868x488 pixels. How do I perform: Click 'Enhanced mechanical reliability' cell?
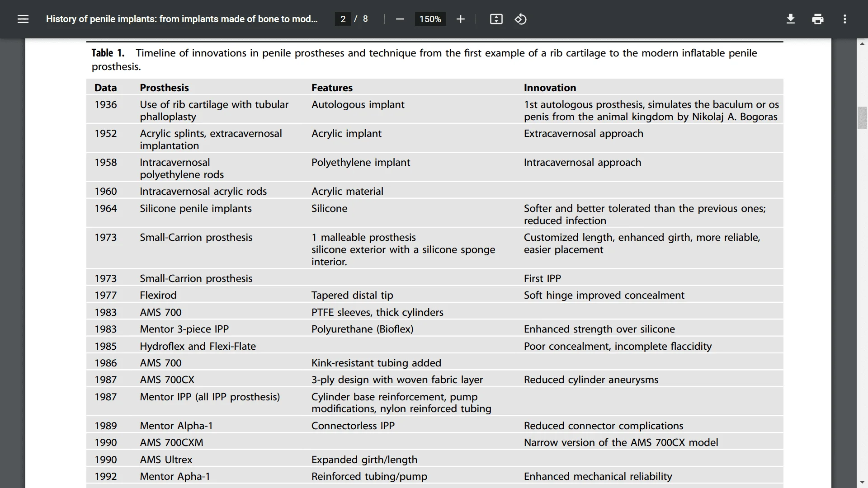pos(598,476)
